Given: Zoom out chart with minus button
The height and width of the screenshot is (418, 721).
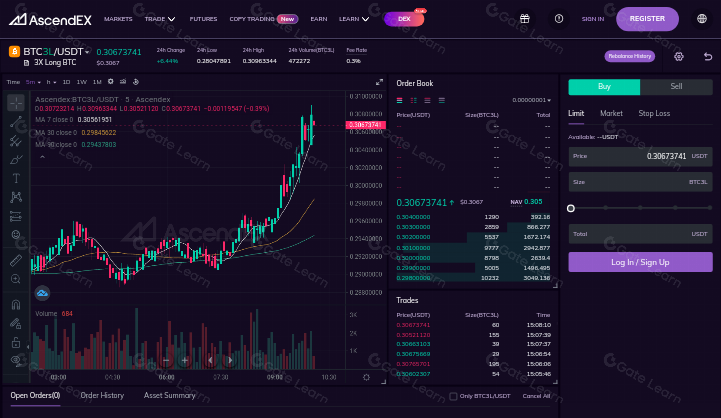Looking at the screenshot, I should click(x=166, y=361).
